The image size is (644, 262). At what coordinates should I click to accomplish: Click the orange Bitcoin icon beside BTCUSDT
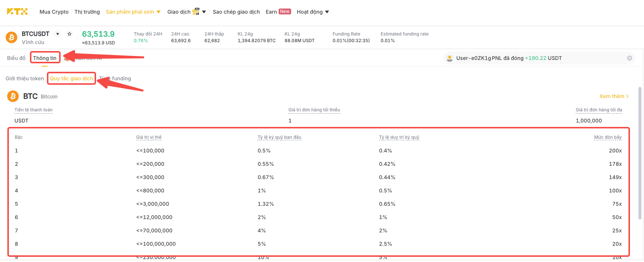[x=11, y=37]
